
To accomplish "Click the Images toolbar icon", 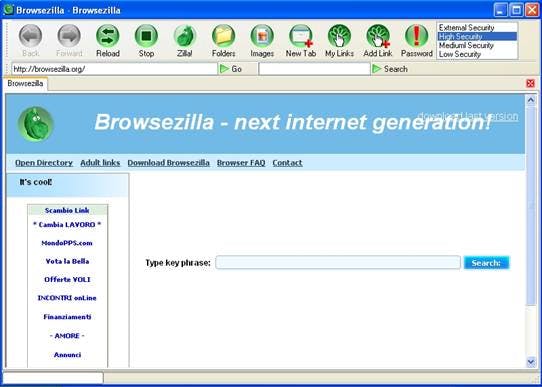I will pyautogui.click(x=262, y=36).
